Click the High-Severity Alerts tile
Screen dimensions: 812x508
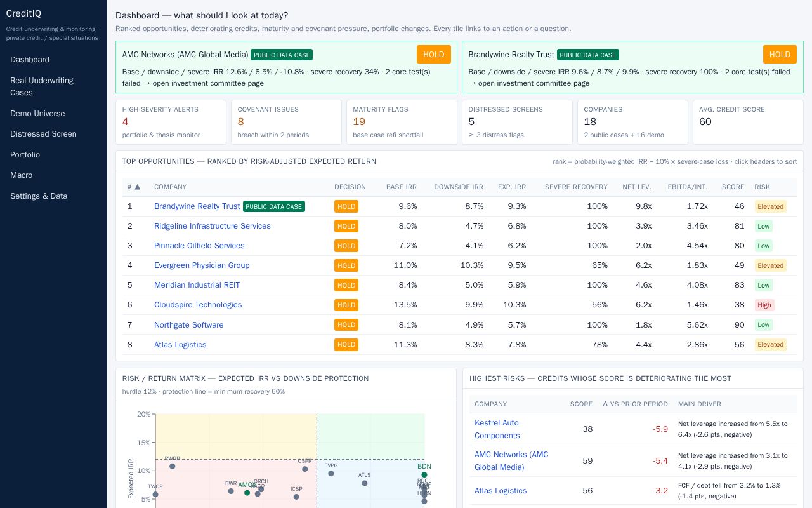pos(171,122)
